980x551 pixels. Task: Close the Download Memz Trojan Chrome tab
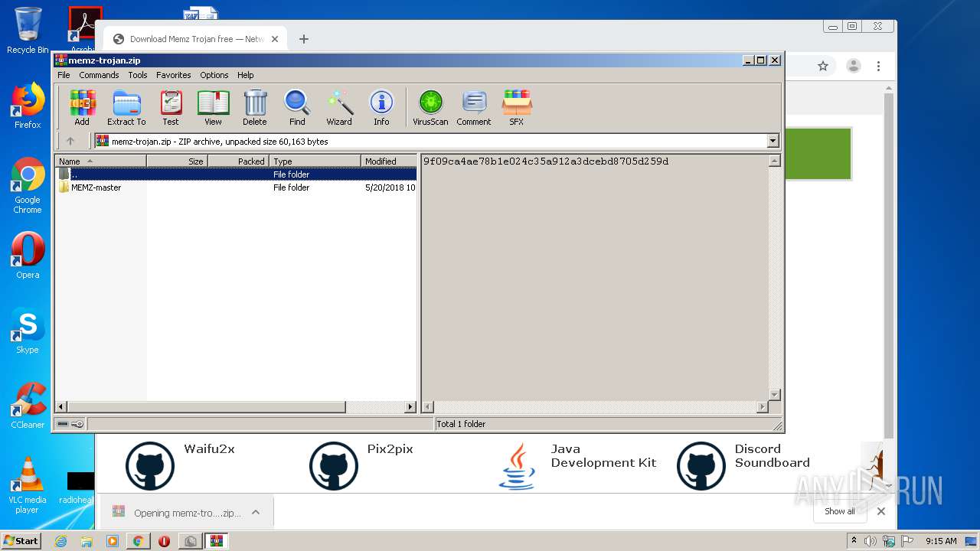tap(275, 39)
